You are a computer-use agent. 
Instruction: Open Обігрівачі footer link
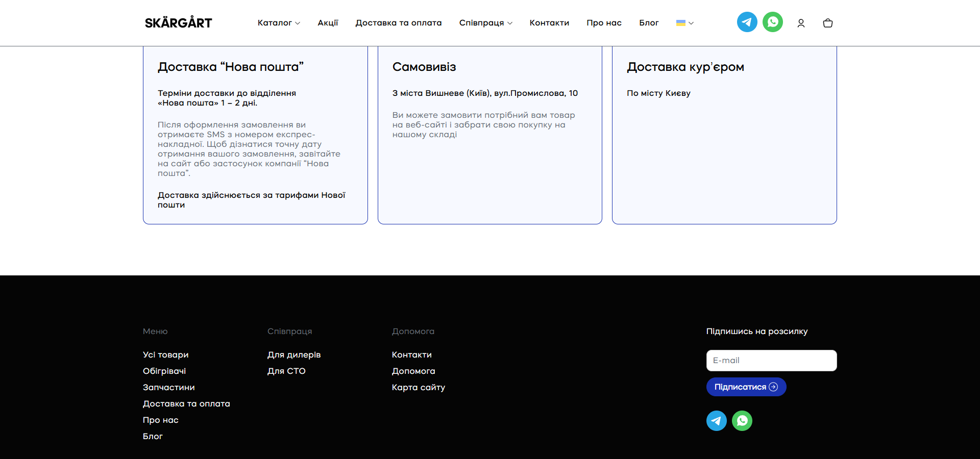[164, 371]
